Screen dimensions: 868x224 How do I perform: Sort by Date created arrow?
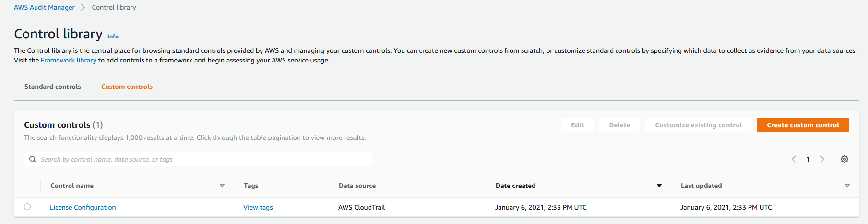(659, 186)
